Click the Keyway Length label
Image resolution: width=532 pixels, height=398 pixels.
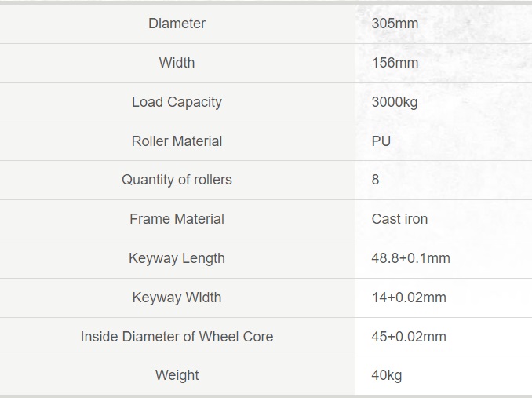coord(177,258)
